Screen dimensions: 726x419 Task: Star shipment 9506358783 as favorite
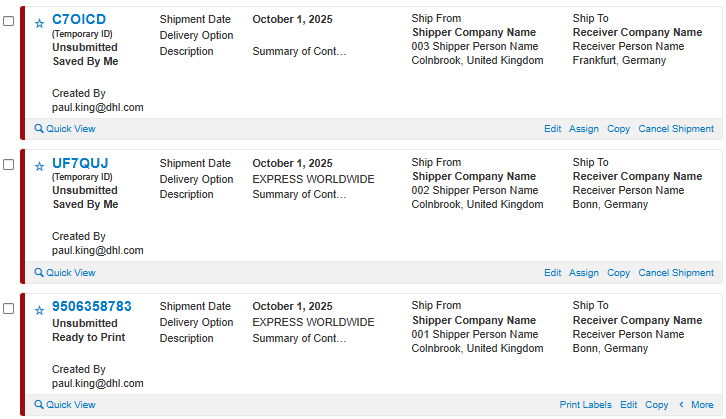click(x=39, y=311)
